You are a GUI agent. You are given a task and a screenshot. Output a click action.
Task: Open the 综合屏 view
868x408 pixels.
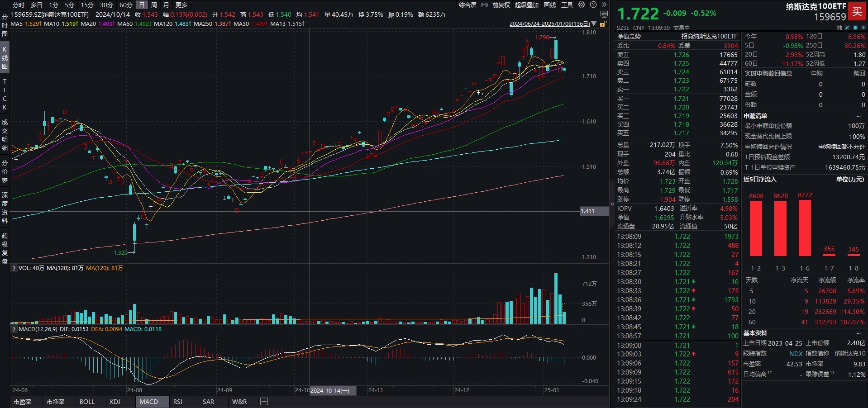point(467,5)
